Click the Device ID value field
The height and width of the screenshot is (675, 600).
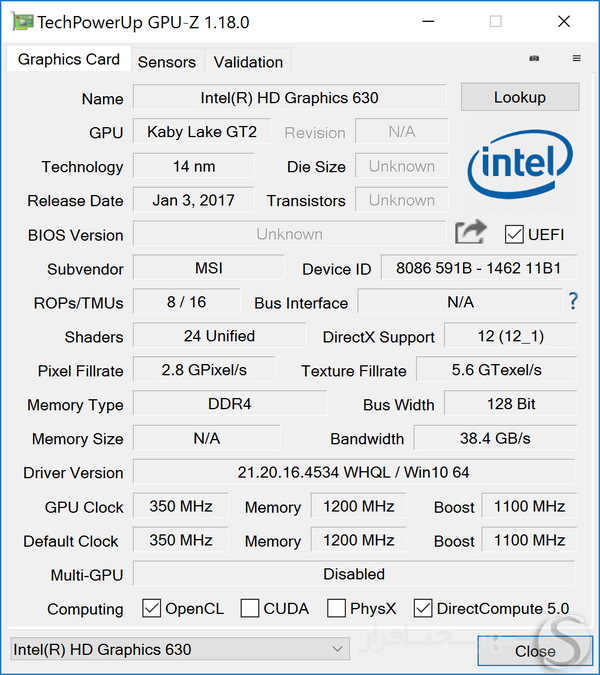478,269
